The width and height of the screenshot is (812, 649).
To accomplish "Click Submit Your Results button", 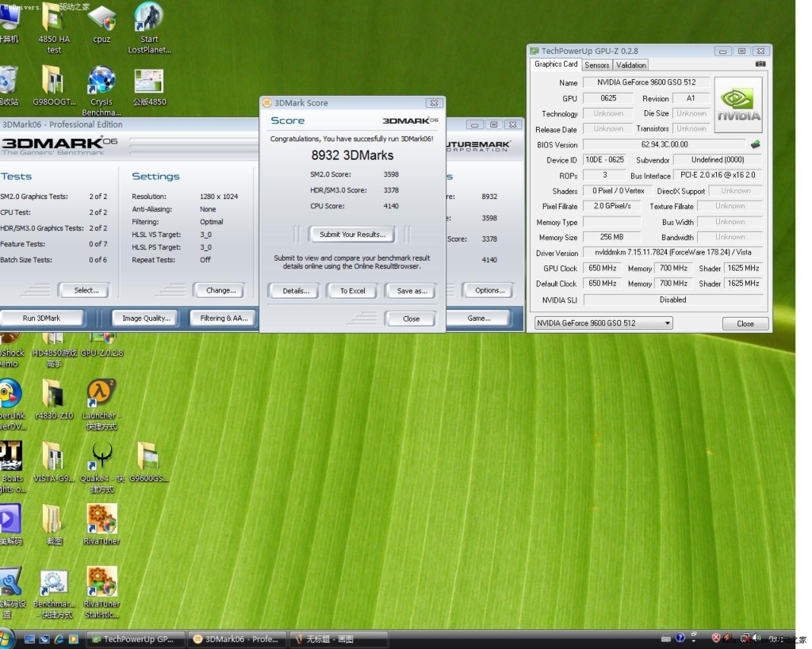I will (x=353, y=235).
